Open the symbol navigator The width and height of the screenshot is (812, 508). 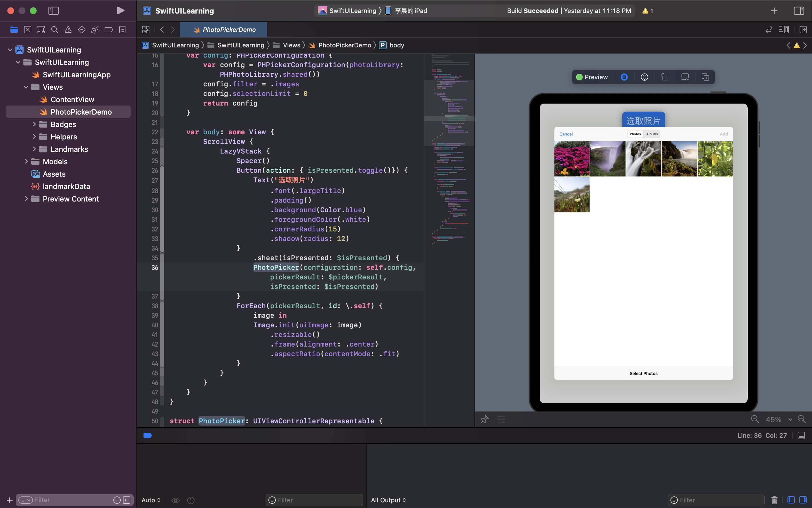pos(41,30)
